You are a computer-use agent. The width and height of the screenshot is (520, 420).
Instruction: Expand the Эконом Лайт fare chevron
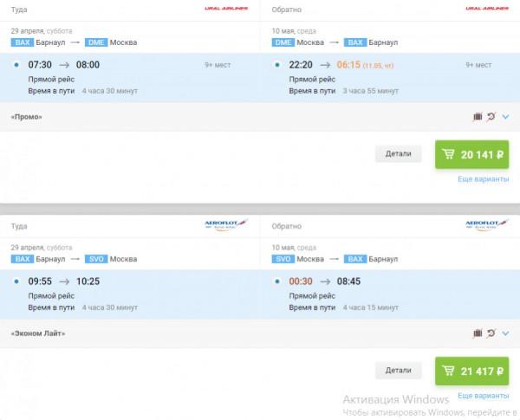(505, 333)
